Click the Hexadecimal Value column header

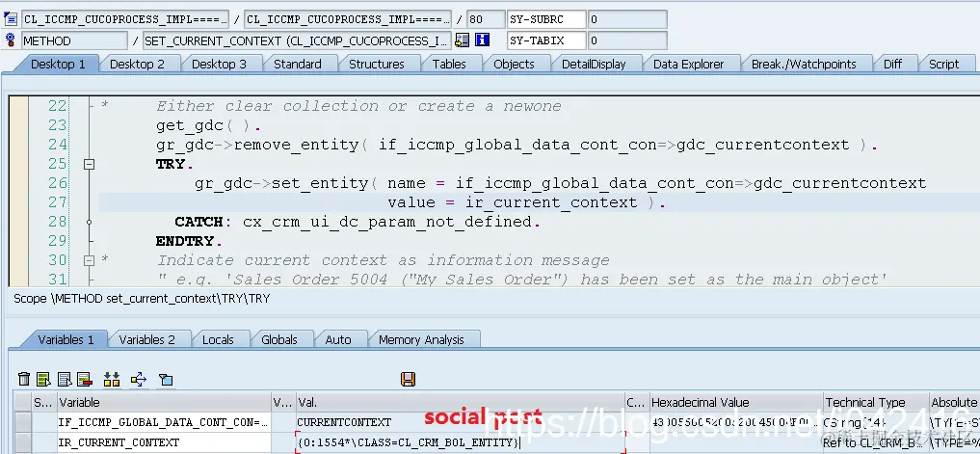point(735,402)
